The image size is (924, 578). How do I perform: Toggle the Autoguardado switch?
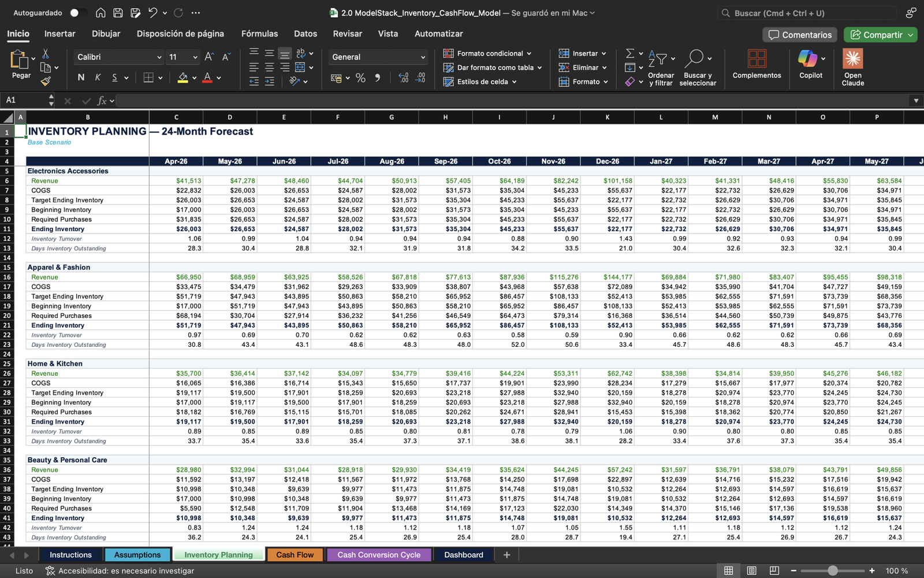coord(78,13)
